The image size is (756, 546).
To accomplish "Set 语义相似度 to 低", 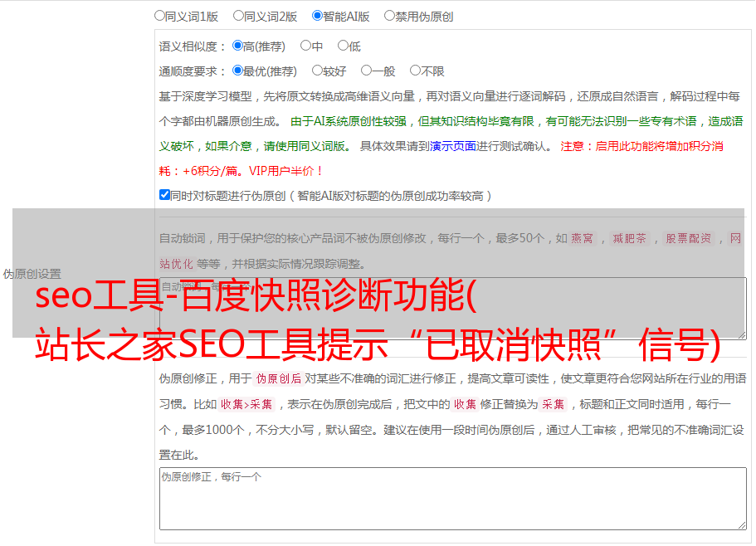I will [x=343, y=46].
